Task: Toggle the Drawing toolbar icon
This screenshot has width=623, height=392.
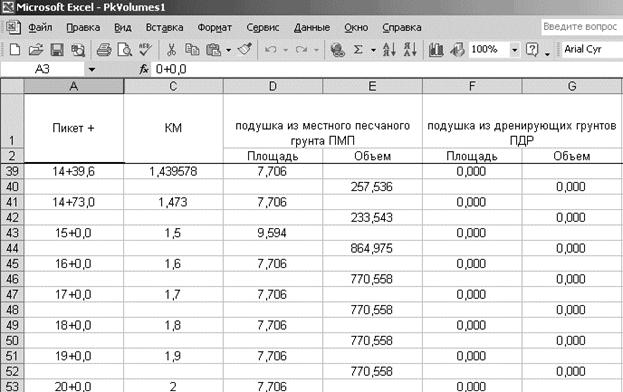Action: tap(457, 50)
